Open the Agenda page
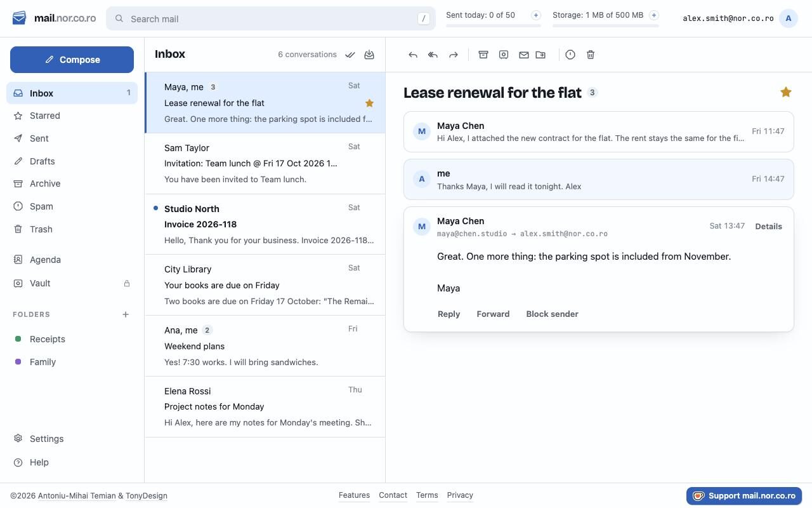The height and width of the screenshot is (508, 812). (72, 260)
